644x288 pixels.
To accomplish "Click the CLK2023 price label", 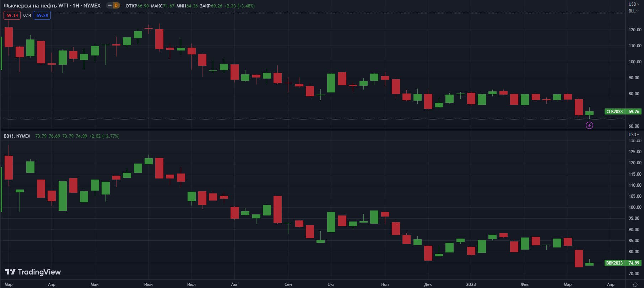I will pyautogui.click(x=615, y=112).
